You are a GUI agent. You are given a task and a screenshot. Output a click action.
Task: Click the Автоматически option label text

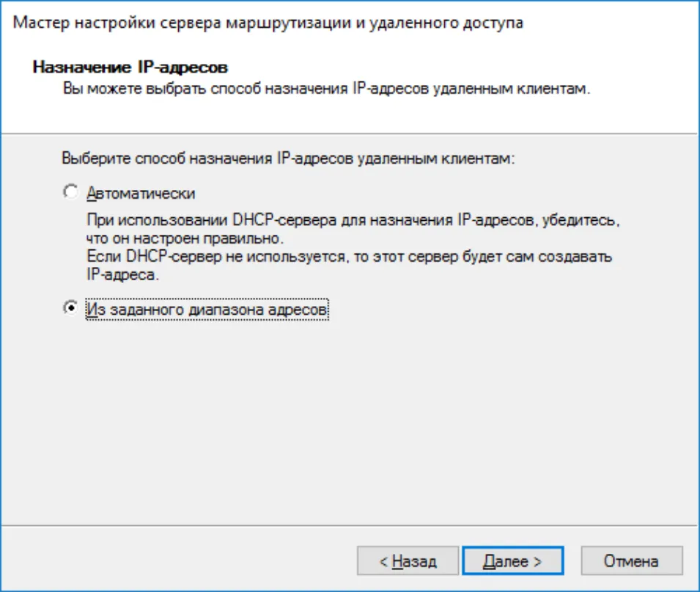[x=141, y=194]
